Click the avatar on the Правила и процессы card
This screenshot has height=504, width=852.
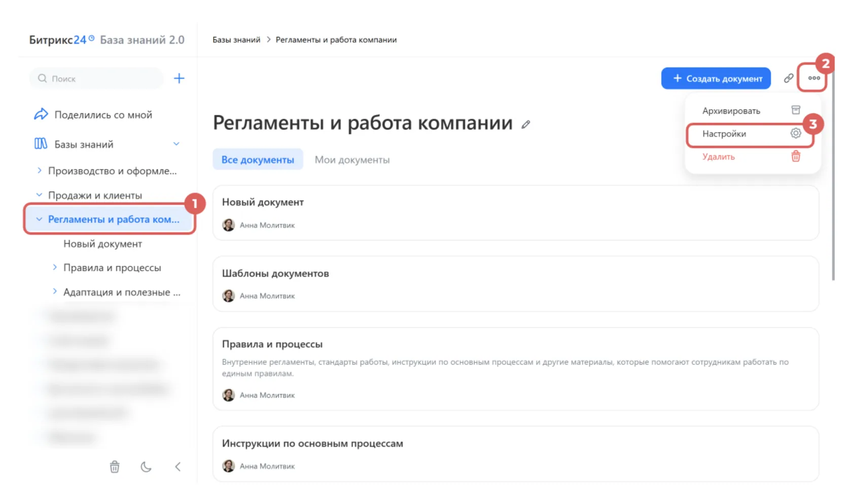click(229, 395)
